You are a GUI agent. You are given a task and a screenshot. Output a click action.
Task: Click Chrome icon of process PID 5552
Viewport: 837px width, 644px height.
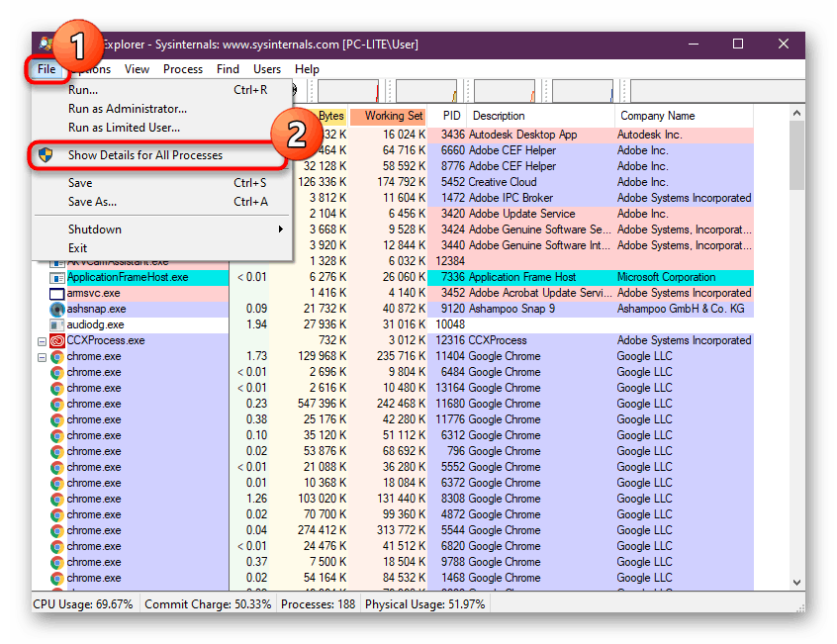[57, 467]
